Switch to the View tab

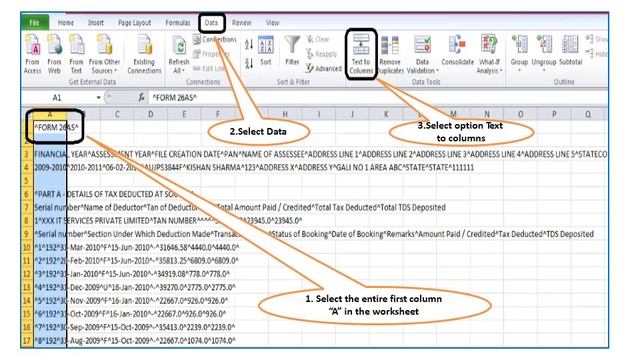click(272, 23)
